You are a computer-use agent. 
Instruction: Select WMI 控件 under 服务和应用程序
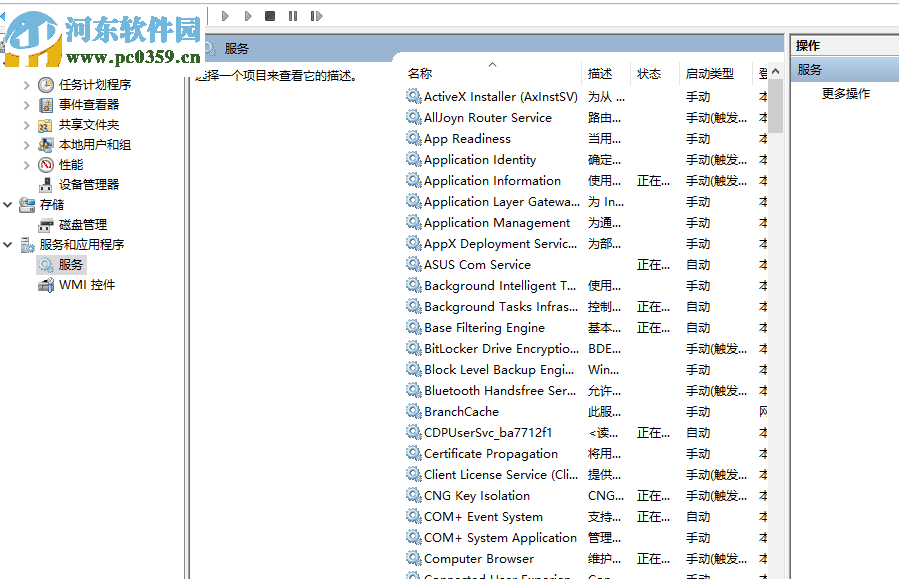pyautogui.click(x=85, y=285)
